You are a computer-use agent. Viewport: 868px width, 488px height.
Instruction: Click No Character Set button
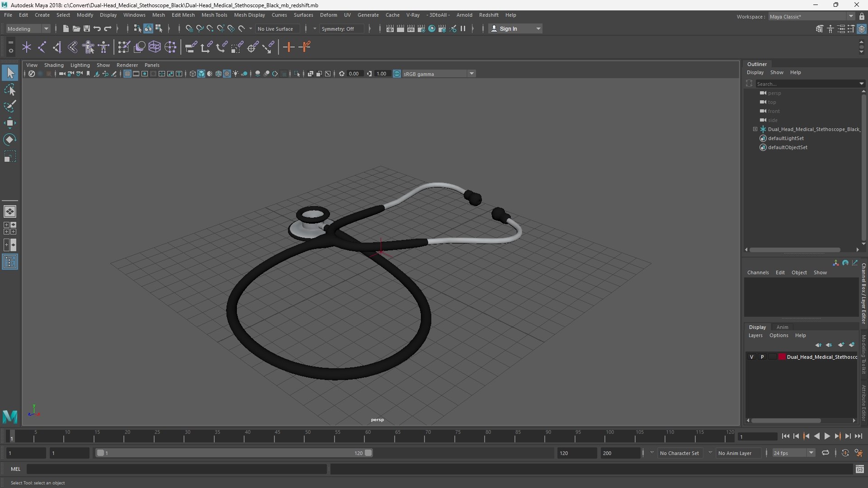click(679, 453)
